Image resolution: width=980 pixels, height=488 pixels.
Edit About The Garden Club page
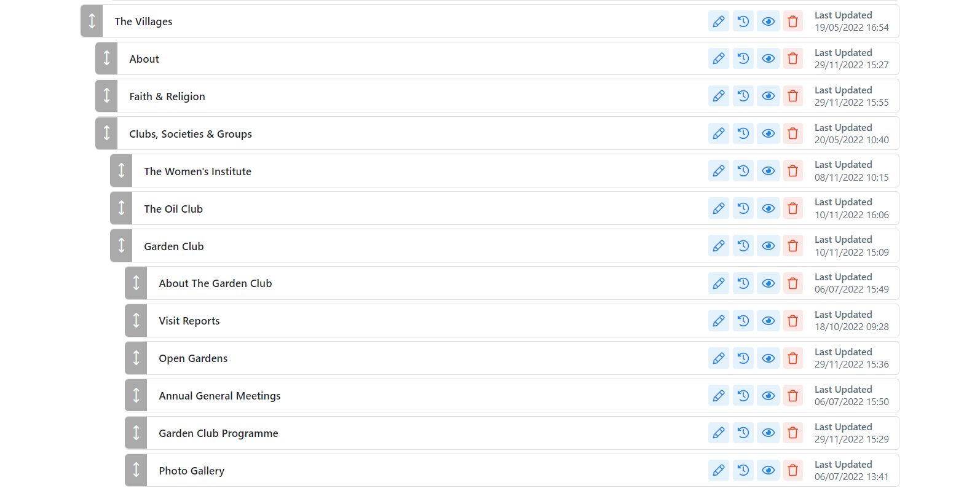tap(718, 283)
